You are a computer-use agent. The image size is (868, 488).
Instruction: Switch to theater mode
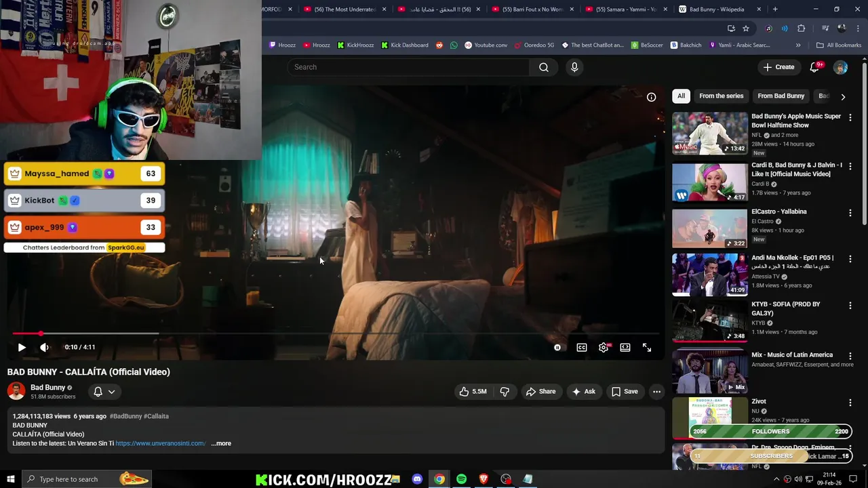coord(625,348)
